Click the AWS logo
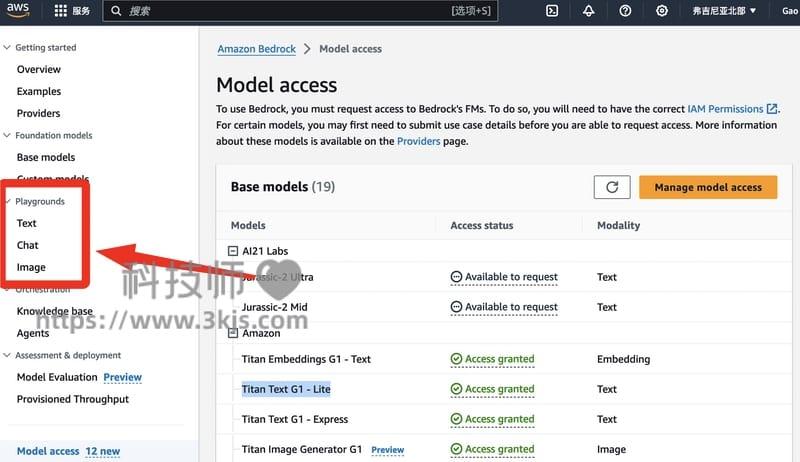This screenshot has width=800, height=462. [18, 10]
